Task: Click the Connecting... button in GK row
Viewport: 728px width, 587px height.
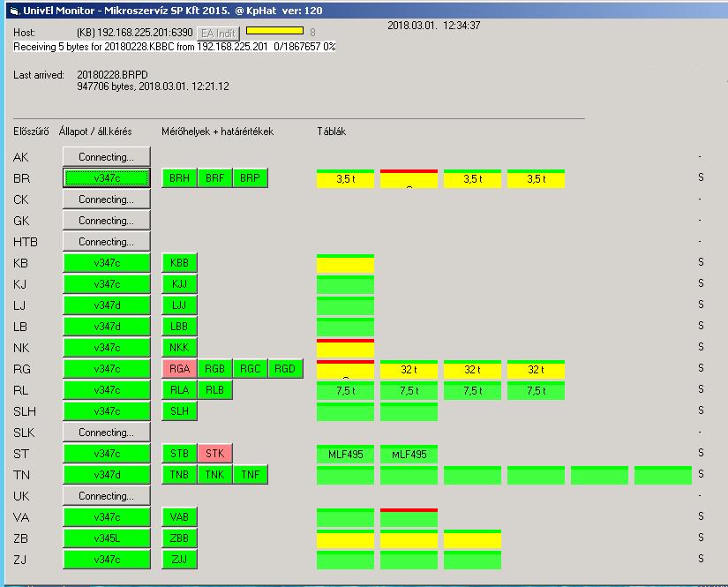Action: (x=106, y=221)
